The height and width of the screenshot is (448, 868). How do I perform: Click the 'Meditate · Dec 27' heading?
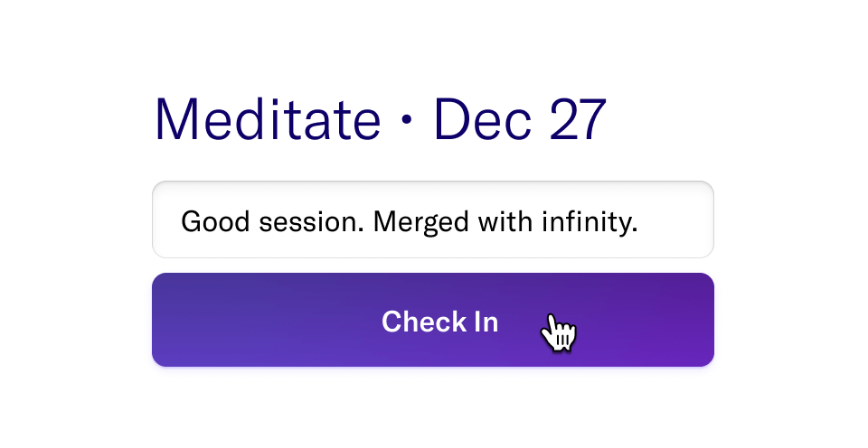(x=381, y=119)
